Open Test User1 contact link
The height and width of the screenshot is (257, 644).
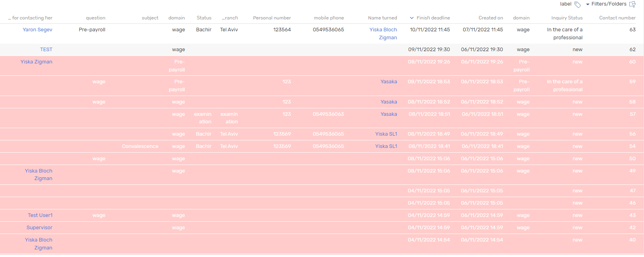[x=40, y=215]
